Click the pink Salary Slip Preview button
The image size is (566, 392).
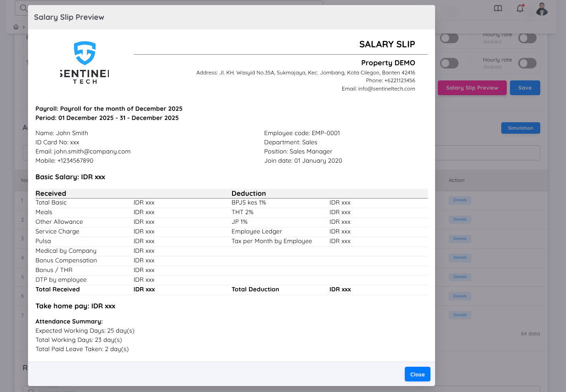472,87
